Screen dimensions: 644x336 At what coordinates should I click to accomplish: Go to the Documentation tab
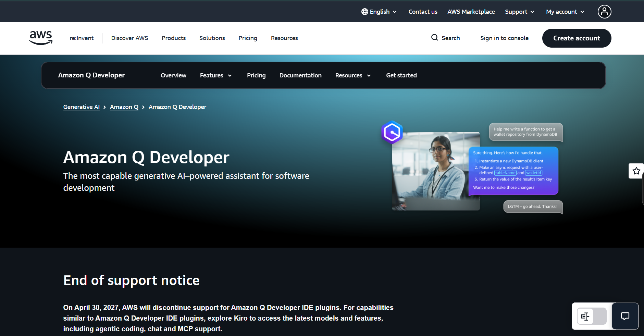coord(300,75)
